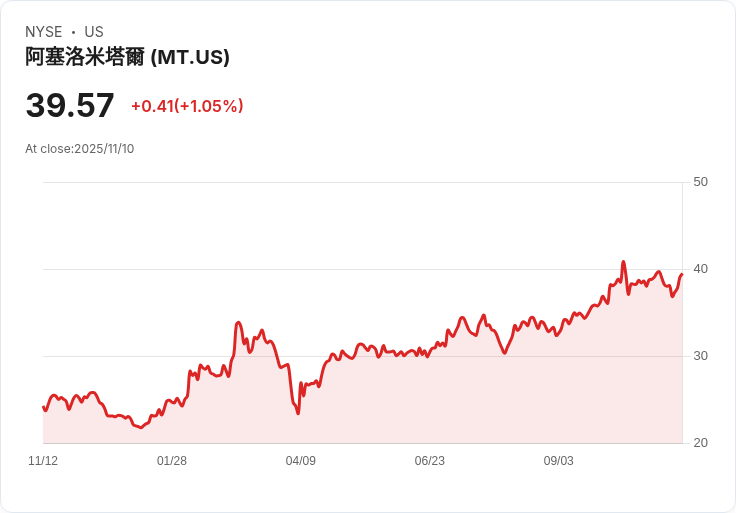Click the 09/03 date axis label
This screenshot has height=513, width=736.
pyautogui.click(x=559, y=461)
